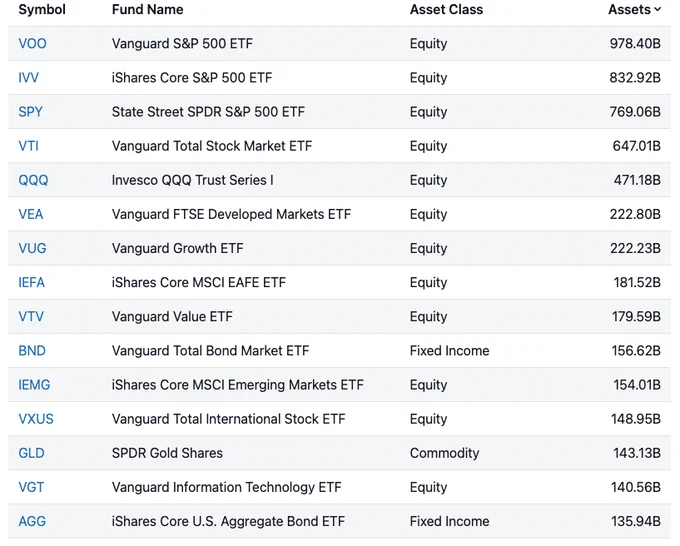The width and height of the screenshot is (680, 546).
Task: Select the VUG symbol link
Action: click(33, 248)
